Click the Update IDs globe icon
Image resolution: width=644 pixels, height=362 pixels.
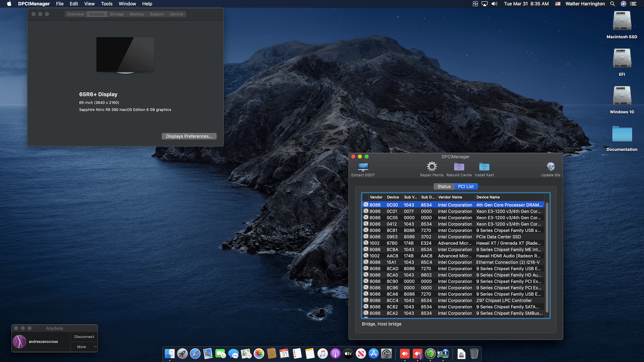550,167
